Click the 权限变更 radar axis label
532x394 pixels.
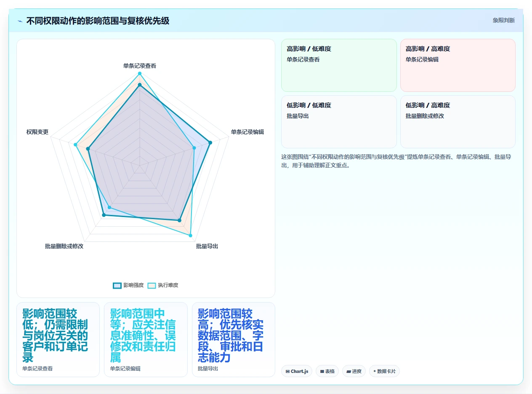37,132
